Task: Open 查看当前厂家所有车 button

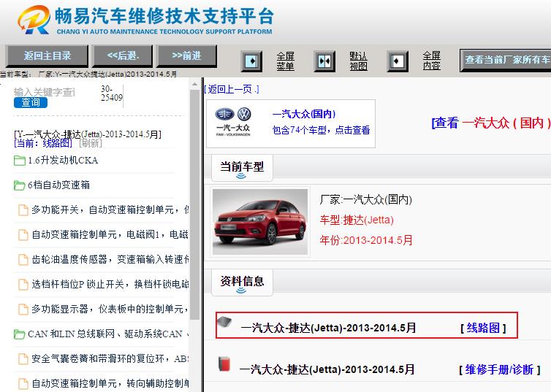Action: tap(505, 60)
